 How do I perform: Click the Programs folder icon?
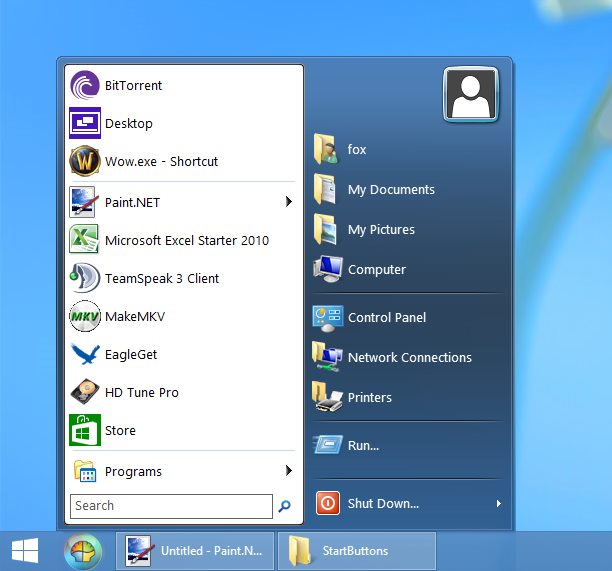[85, 471]
